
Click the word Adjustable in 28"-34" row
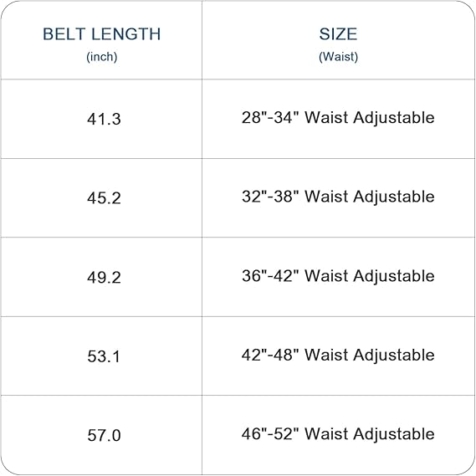pyautogui.click(x=394, y=119)
